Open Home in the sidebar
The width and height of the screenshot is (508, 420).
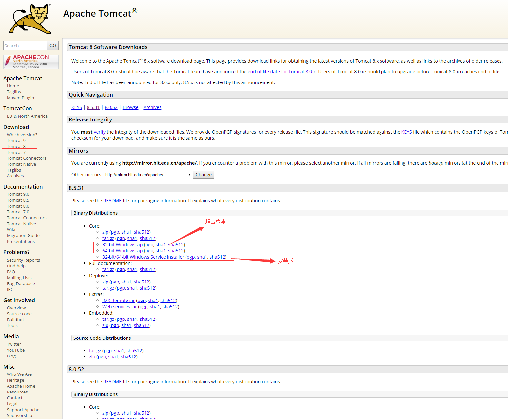pos(13,86)
